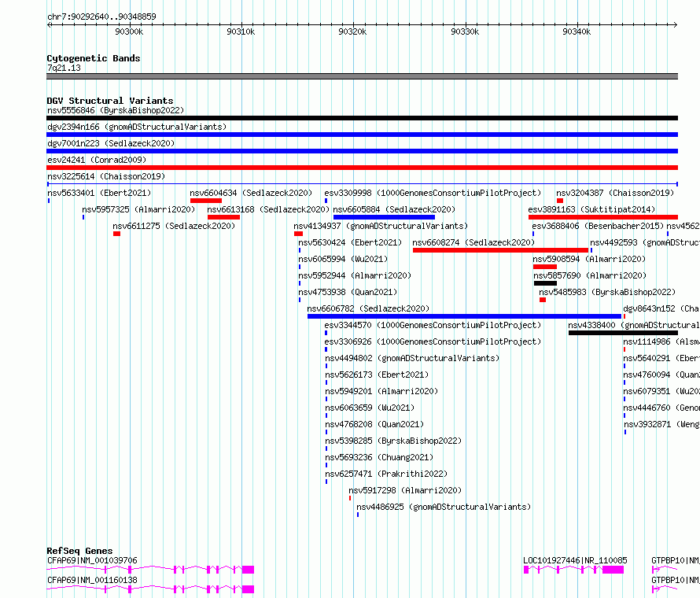Click the DGV Structural Variants track title

pos(110,101)
